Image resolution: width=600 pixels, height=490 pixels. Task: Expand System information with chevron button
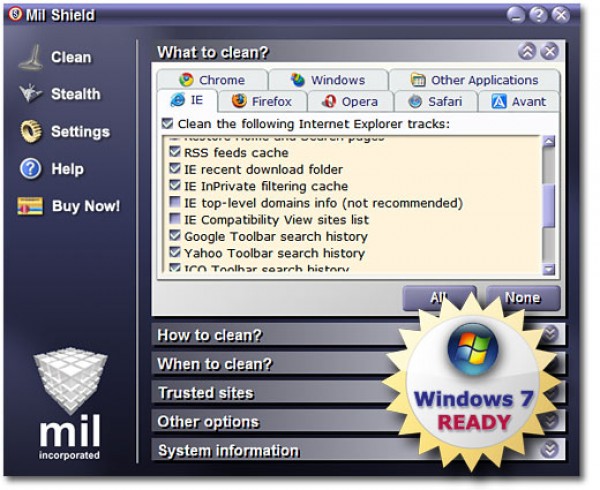550,450
